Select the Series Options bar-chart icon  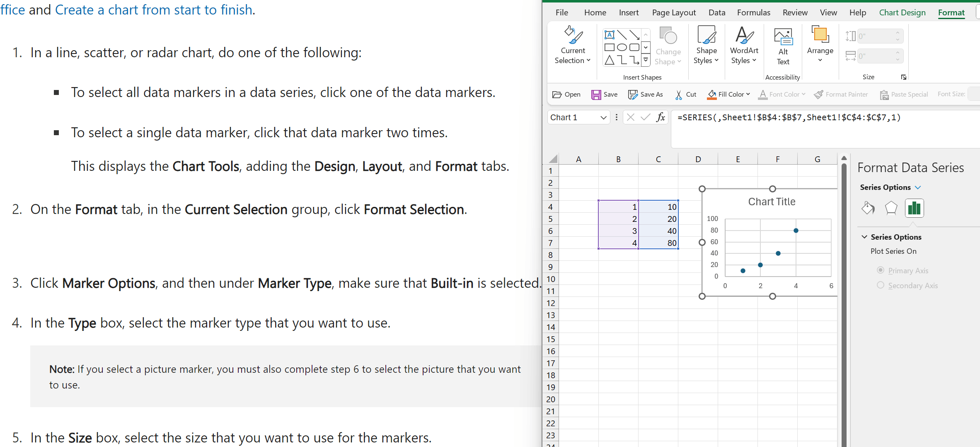coord(914,208)
